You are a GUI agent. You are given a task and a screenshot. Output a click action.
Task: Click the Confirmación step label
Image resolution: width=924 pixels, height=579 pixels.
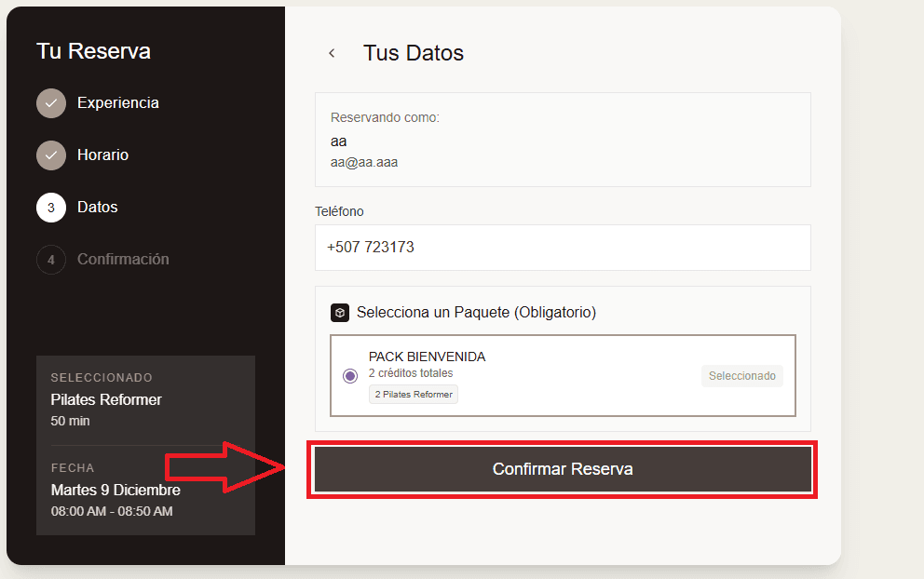tap(123, 260)
